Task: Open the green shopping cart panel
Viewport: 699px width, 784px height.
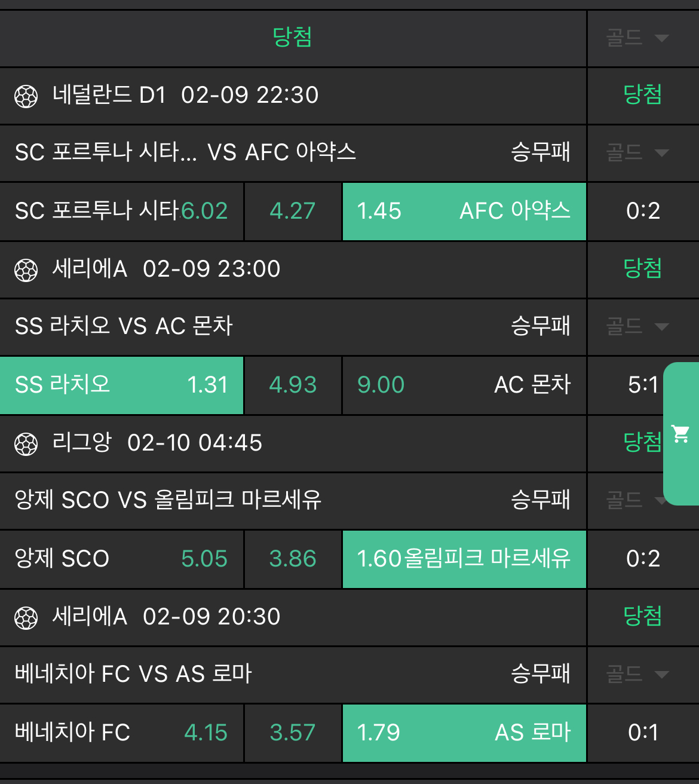Action: [681, 434]
